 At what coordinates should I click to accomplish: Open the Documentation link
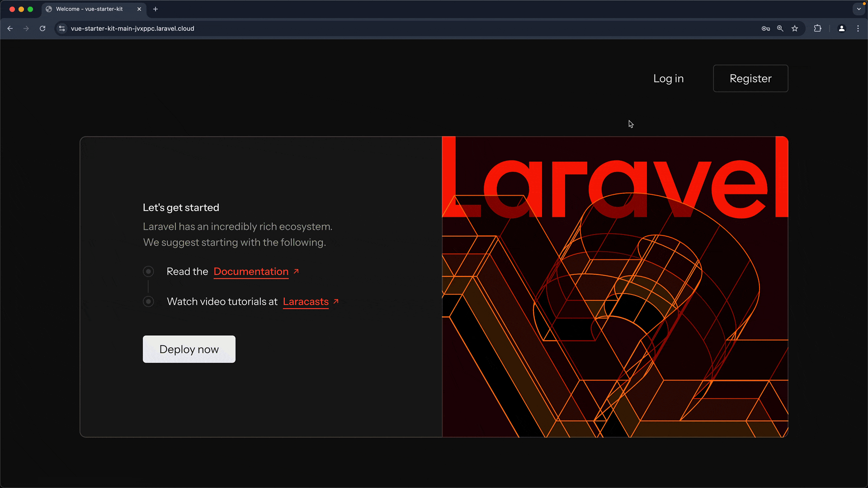coord(251,272)
